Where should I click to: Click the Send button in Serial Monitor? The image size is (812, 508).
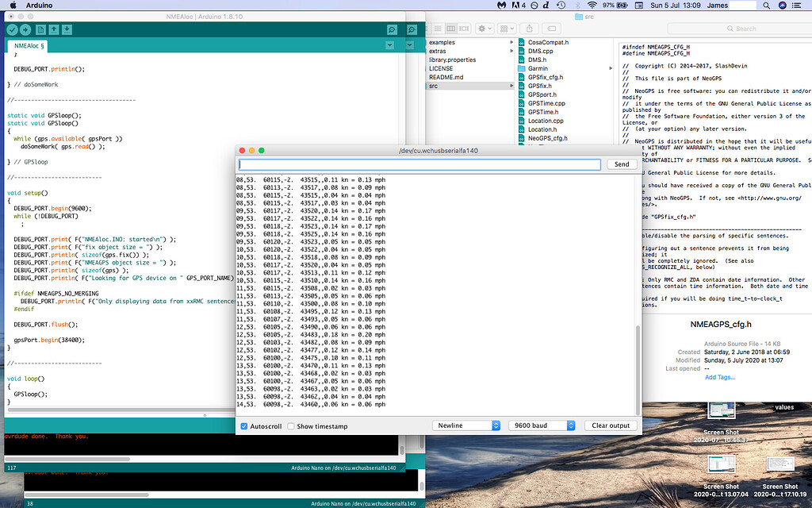(x=621, y=164)
